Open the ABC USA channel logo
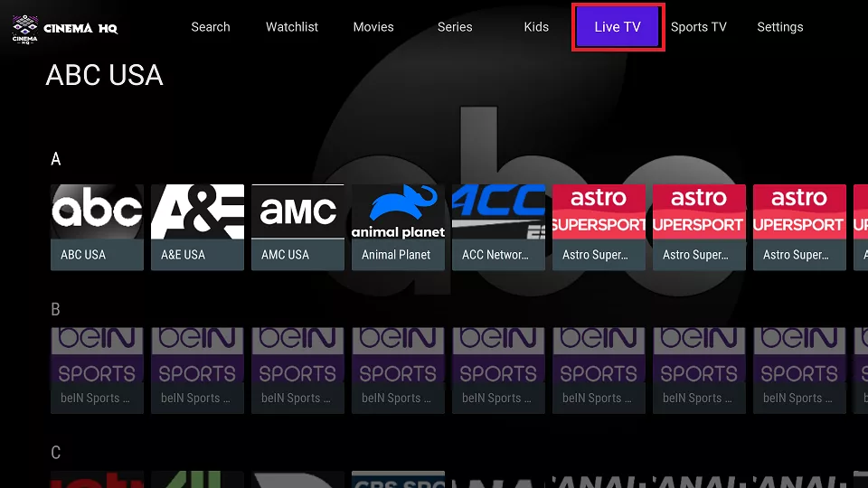Screen dimensions: 868x488 pyautogui.click(x=97, y=211)
